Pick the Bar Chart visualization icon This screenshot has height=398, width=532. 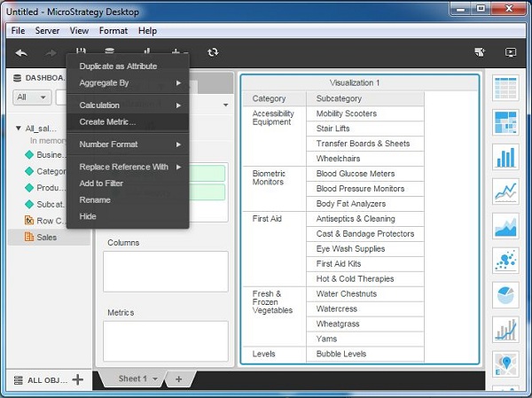[506, 157]
